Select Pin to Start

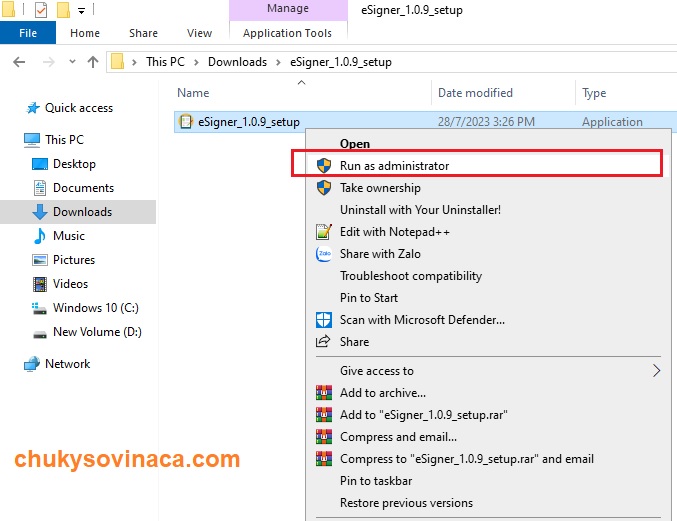point(488,298)
